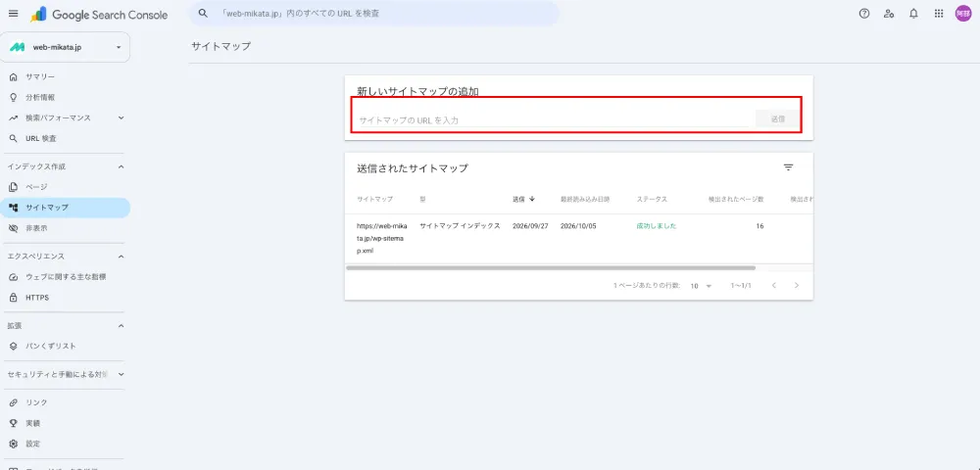Click the 検出されたページ数 column header

click(x=736, y=199)
